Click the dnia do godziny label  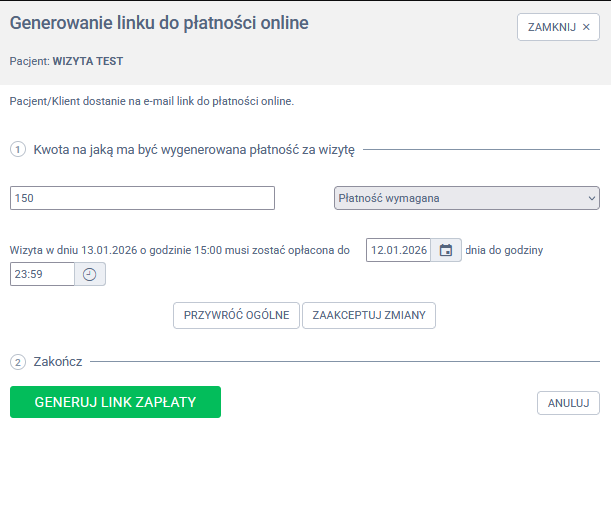tap(504, 250)
